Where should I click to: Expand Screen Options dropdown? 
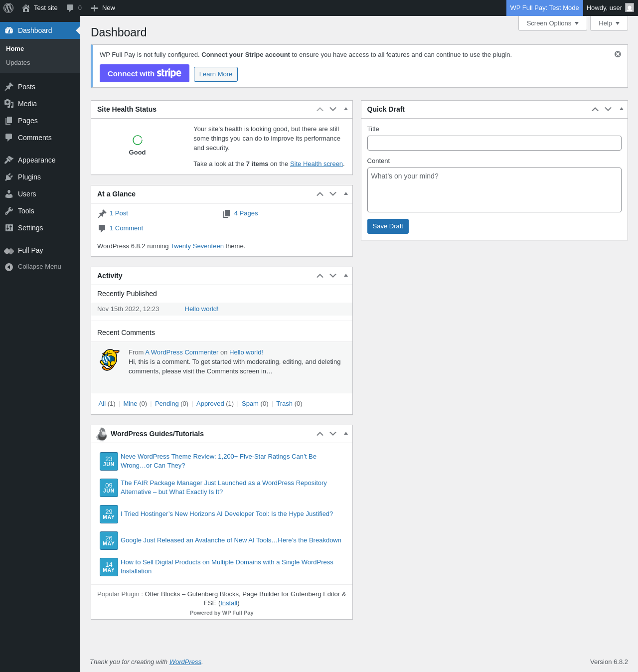(x=553, y=23)
